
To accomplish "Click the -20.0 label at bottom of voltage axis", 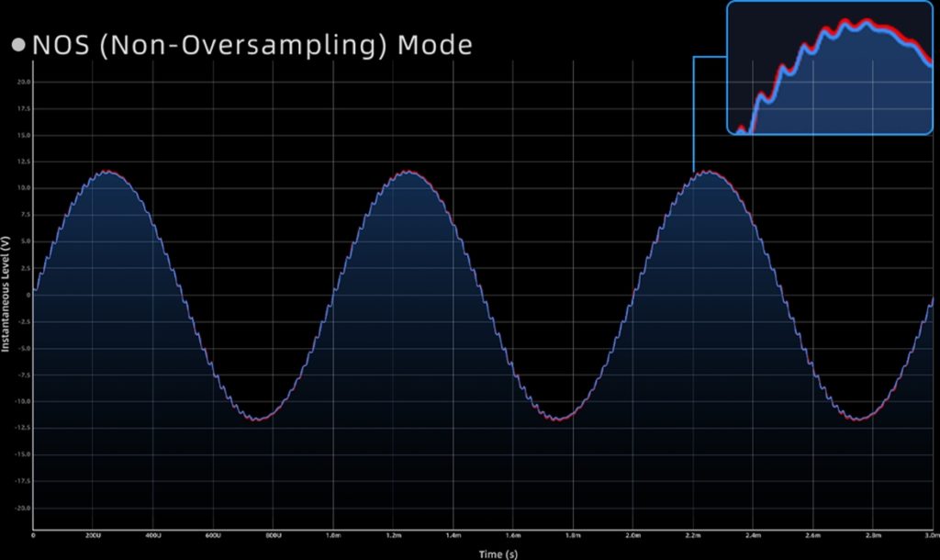I will pyautogui.click(x=22, y=508).
